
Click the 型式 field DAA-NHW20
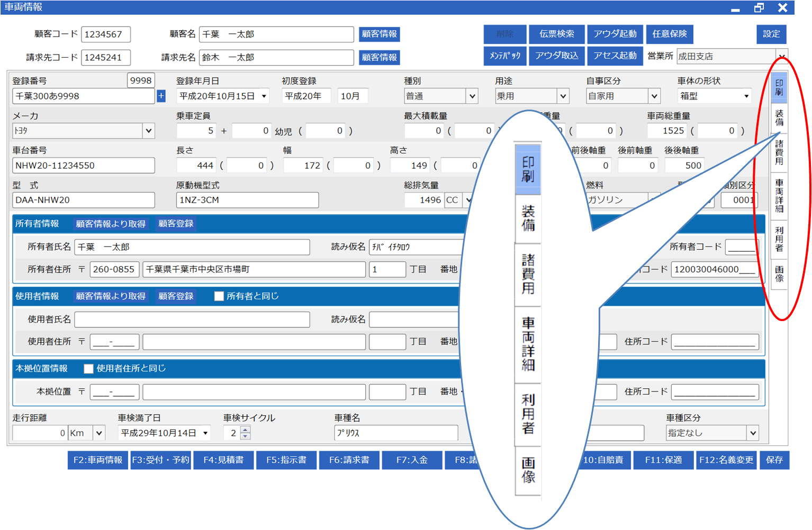[x=84, y=200]
